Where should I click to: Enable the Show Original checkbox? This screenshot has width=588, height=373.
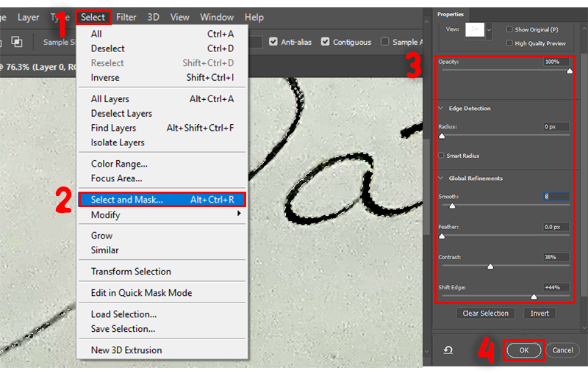pos(510,29)
